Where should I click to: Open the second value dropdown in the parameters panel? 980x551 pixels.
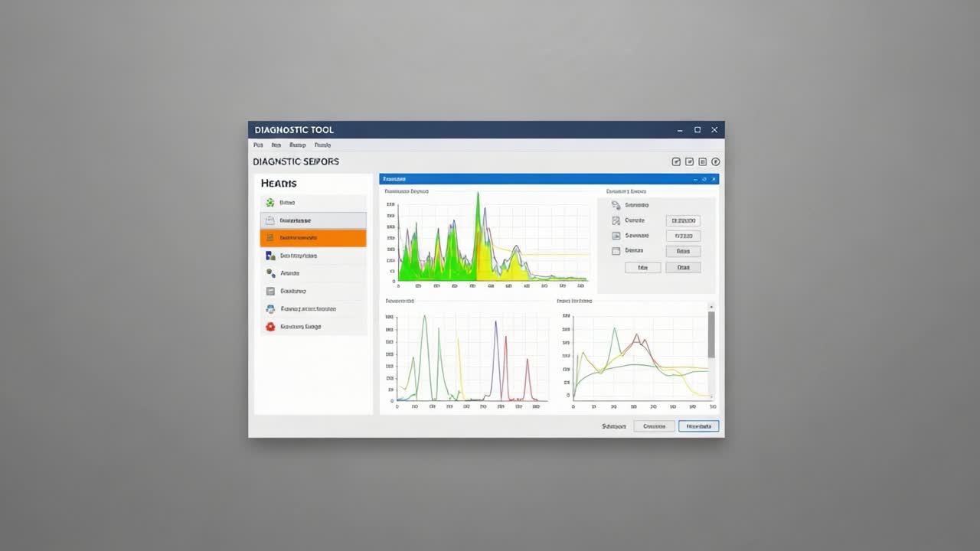684,236
